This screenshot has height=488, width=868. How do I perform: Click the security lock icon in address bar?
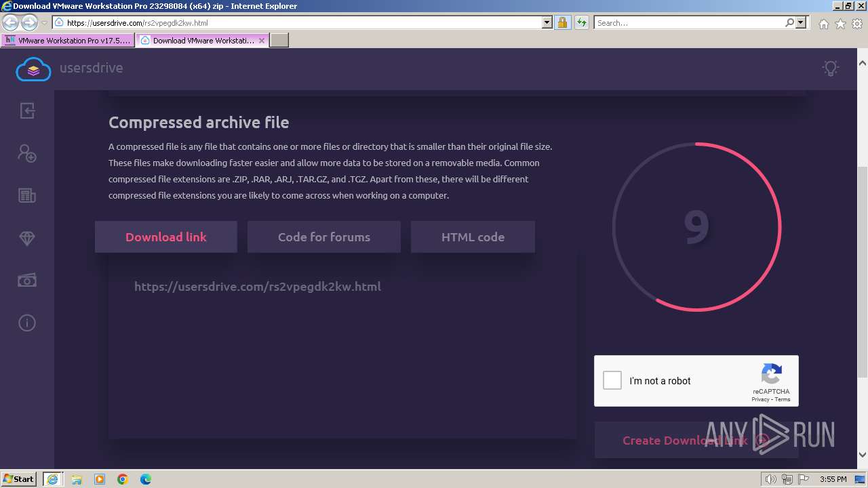coord(562,22)
